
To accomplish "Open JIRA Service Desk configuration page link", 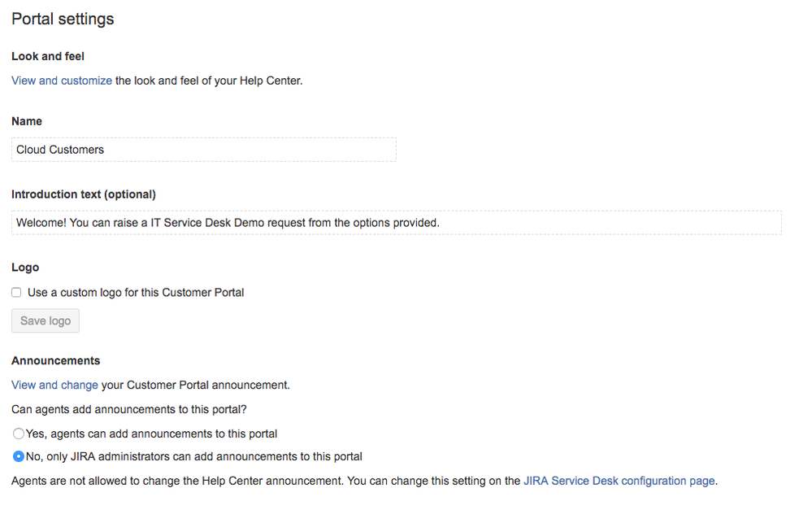I will pyautogui.click(x=619, y=481).
